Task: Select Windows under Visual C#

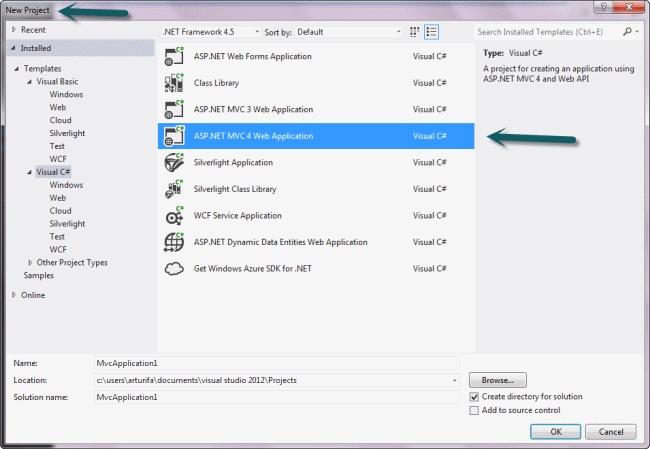Action: pos(66,185)
